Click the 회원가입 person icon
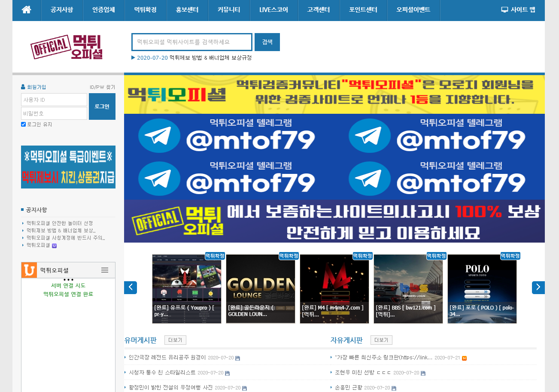 tap(23, 87)
